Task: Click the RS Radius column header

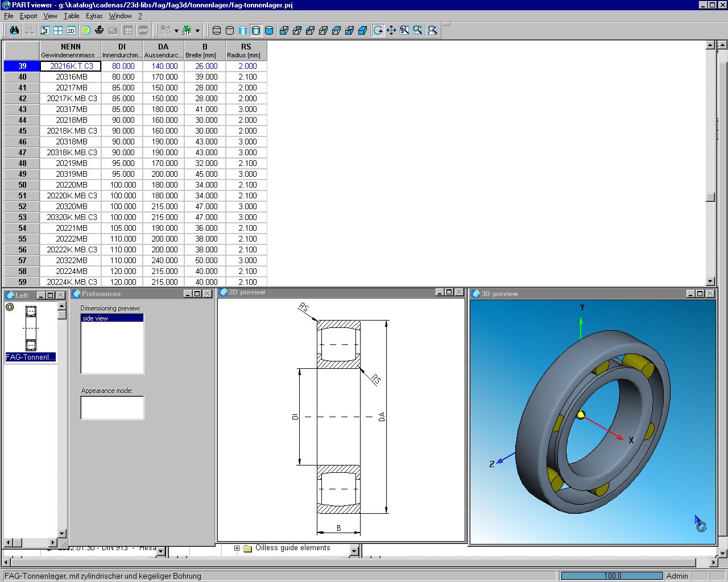Action: [x=246, y=51]
